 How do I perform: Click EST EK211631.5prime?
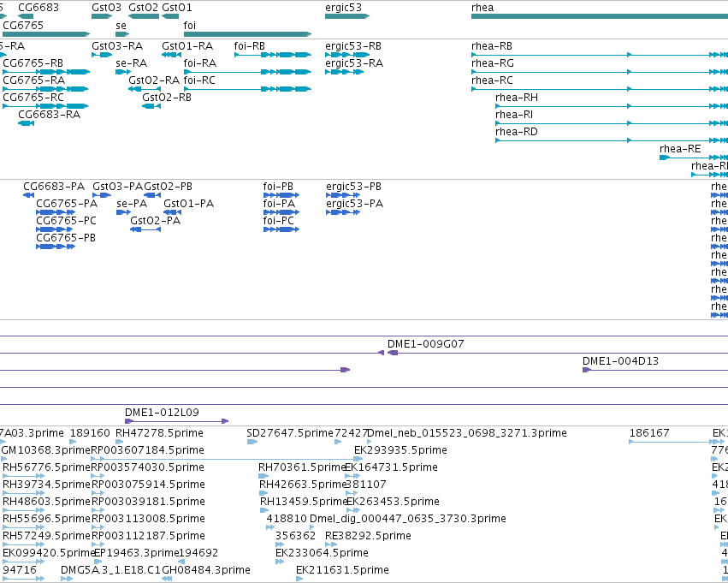point(343,570)
